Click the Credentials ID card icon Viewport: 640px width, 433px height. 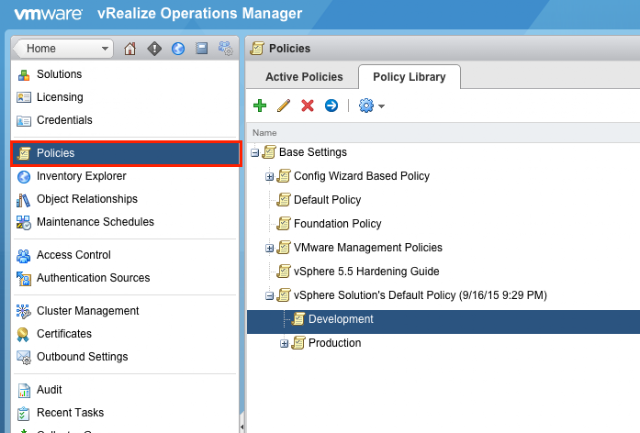tap(24, 121)
